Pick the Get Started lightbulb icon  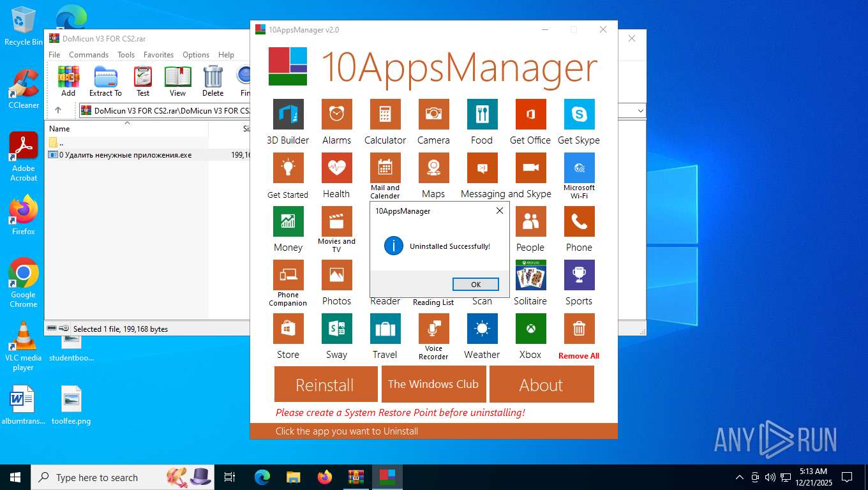288,168
